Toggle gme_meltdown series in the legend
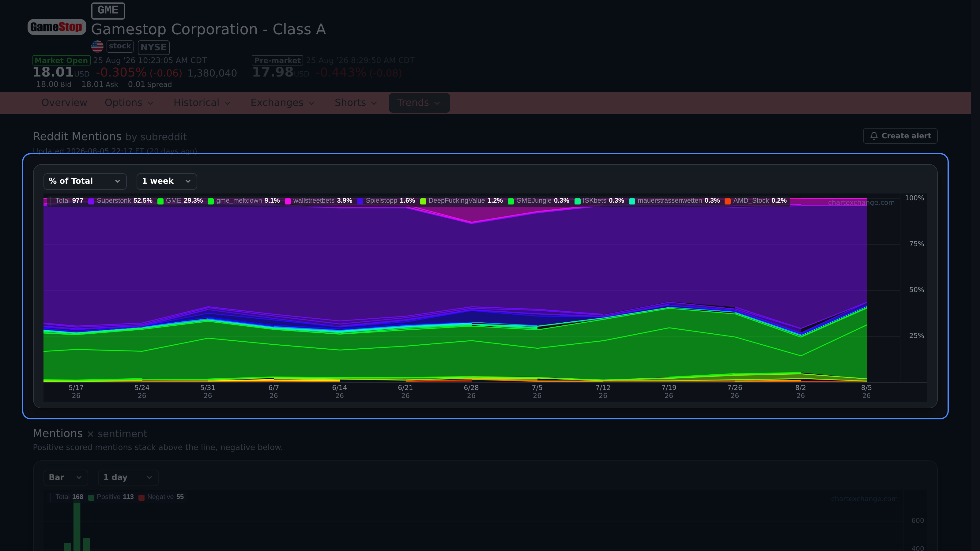980x551 pixels. pyautogui.click(x=244, y=201)
